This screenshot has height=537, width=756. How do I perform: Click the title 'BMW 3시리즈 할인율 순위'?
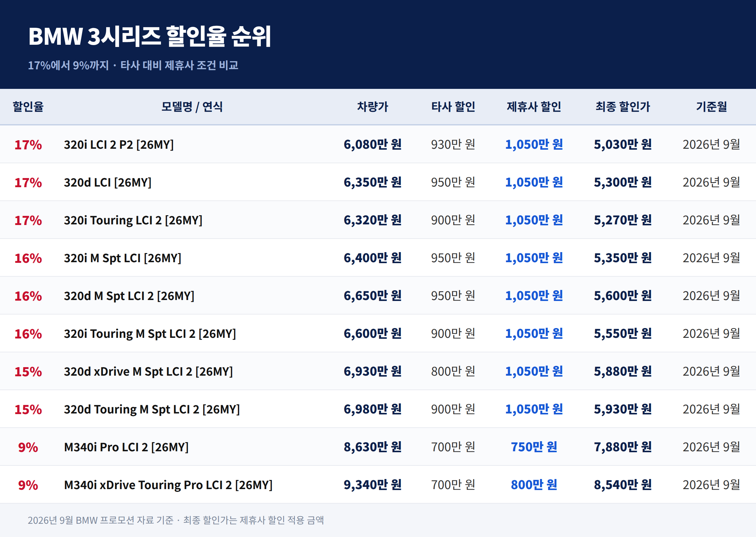pyautogui.click(x=150, y=36)
